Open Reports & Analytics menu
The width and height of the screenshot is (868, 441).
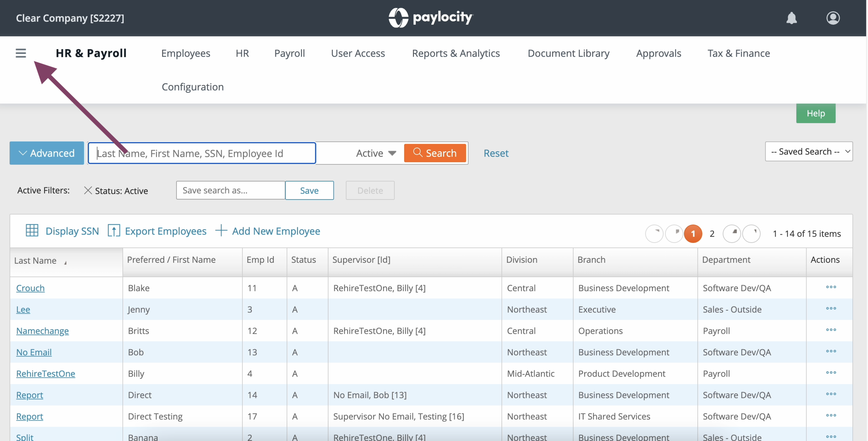pos(456,53)
